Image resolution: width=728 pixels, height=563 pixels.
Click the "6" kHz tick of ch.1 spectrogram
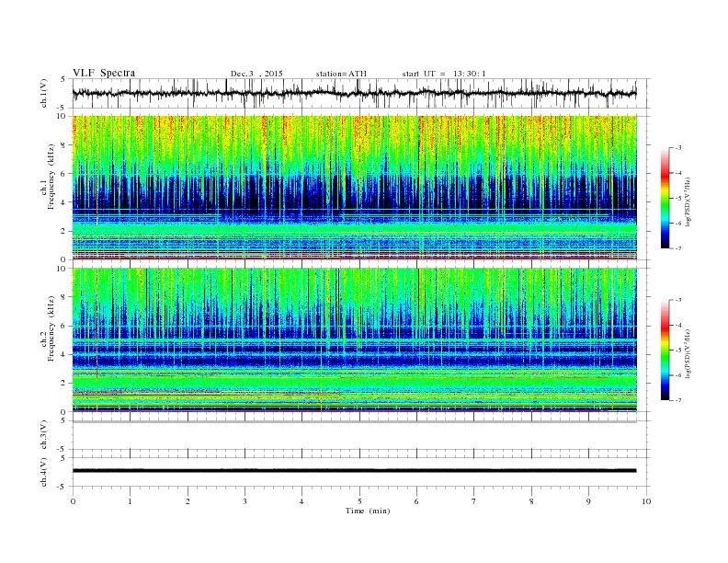(64, 174)
